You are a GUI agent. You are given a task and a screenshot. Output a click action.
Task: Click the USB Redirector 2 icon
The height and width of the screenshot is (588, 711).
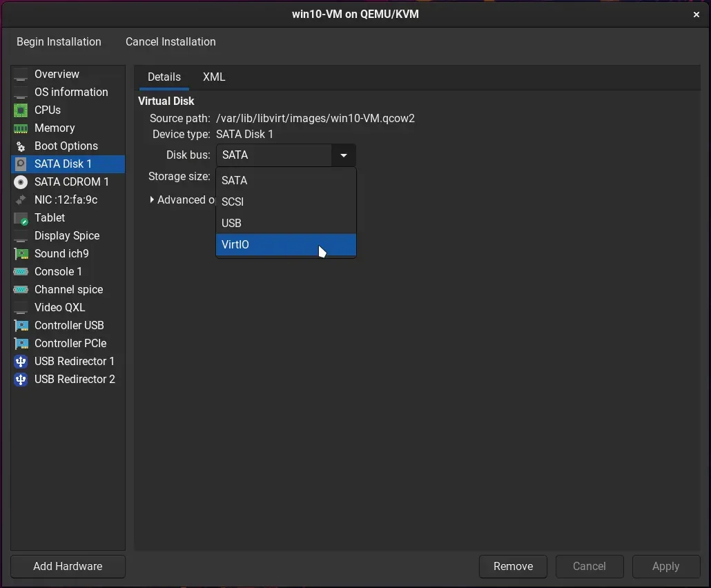click(x=21, y=380)
